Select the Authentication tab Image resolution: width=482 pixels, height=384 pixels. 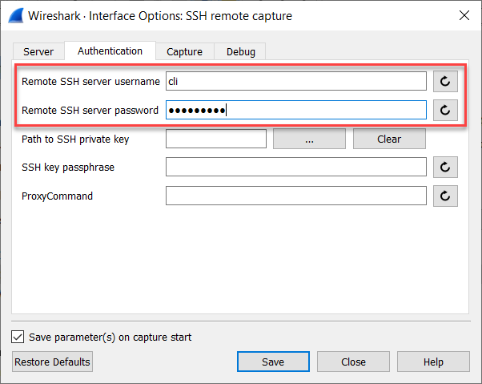pos(110,51)
